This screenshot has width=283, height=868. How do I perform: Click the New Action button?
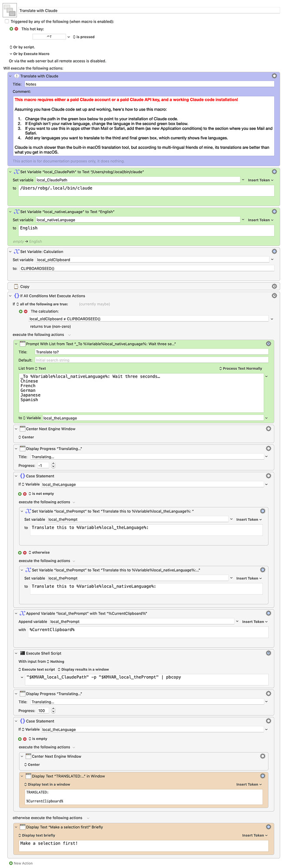(x=21, y=863)
